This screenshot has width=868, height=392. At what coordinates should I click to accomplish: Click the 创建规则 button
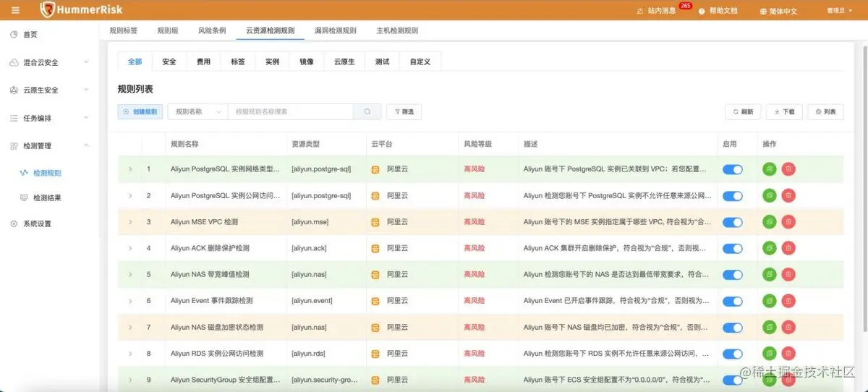click(x=140, y=111)
